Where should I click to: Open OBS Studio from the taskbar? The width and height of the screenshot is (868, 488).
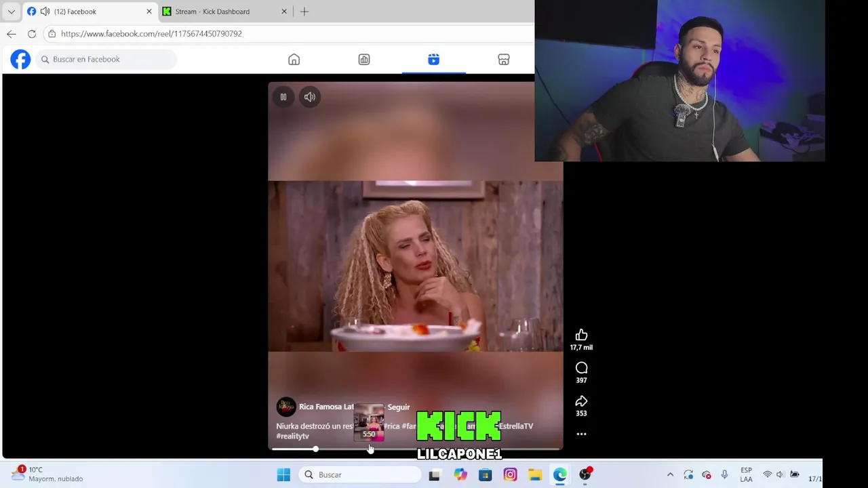tap(585, 474)
